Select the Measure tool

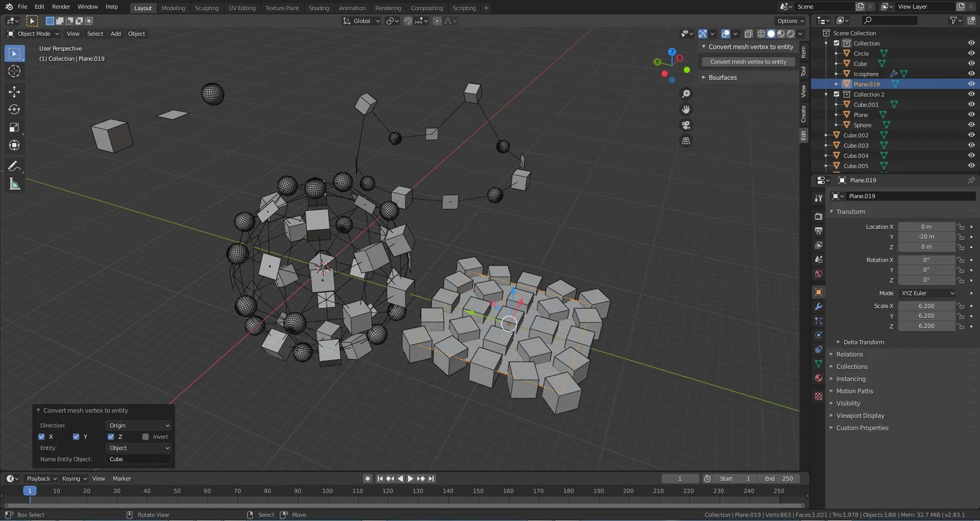(x=14, y=184)
